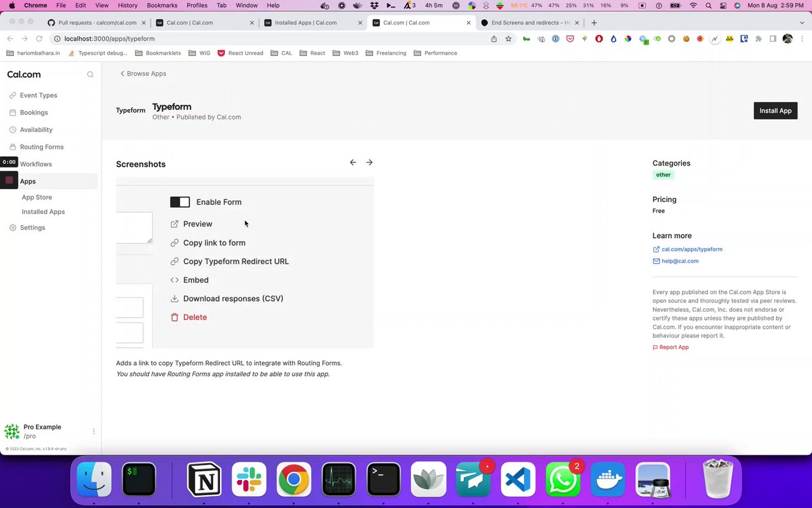Open Activity Monitor from the Dock
Viewport: 812px width, 508px height.
[339, 479]
